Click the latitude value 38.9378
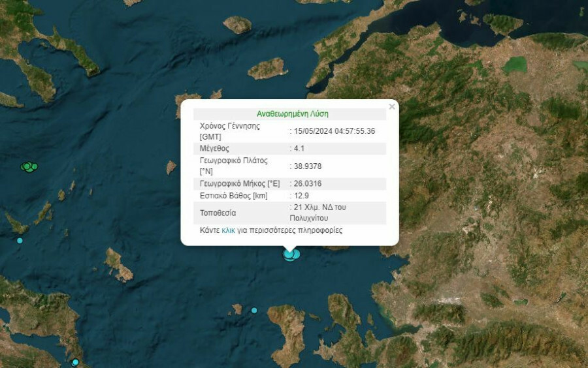588x368 pixels. point(307,166)
